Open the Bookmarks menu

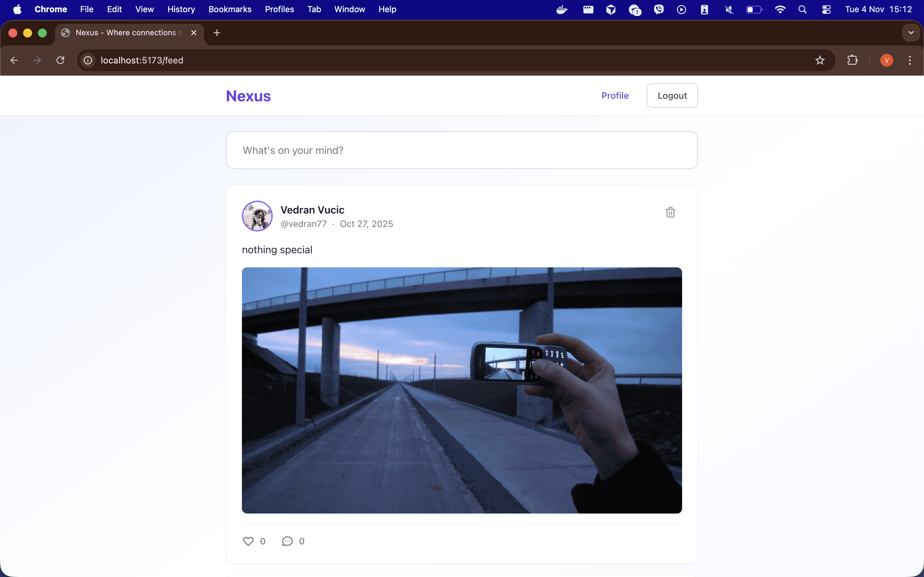coord(230,9)
